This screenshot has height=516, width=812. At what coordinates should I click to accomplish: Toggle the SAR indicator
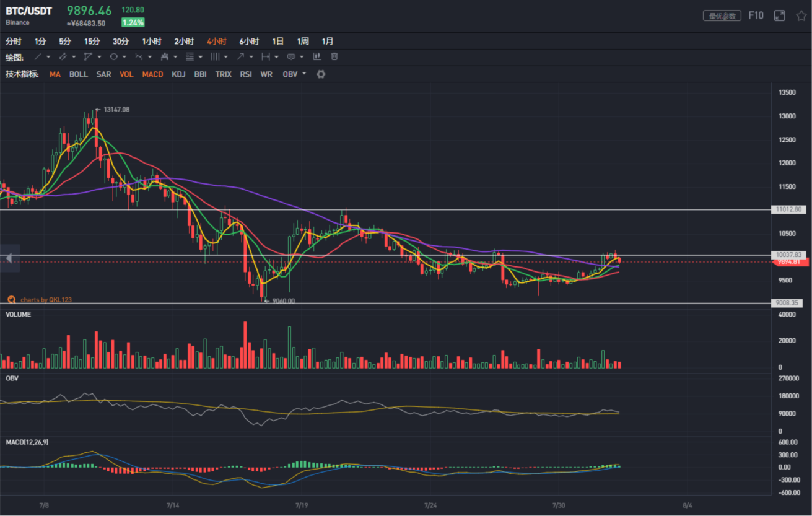point(103,74)
